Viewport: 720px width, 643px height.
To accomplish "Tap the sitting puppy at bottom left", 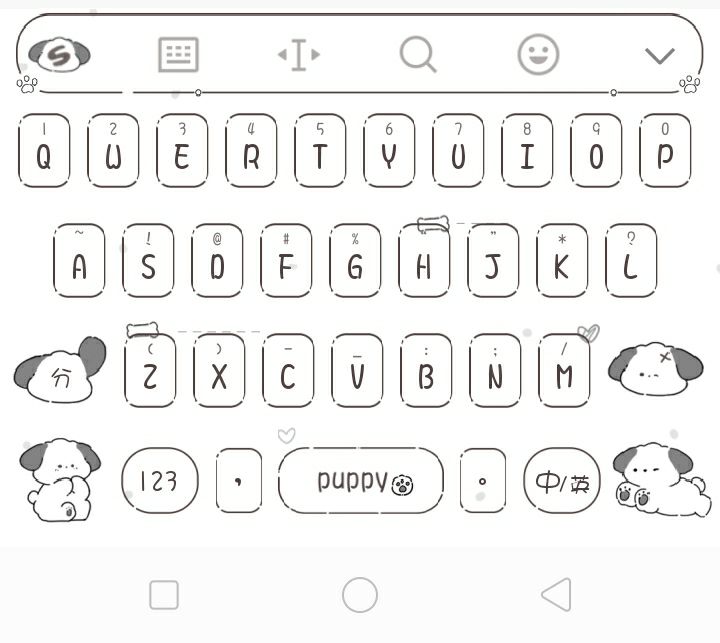I will click(x=60, y=479).
